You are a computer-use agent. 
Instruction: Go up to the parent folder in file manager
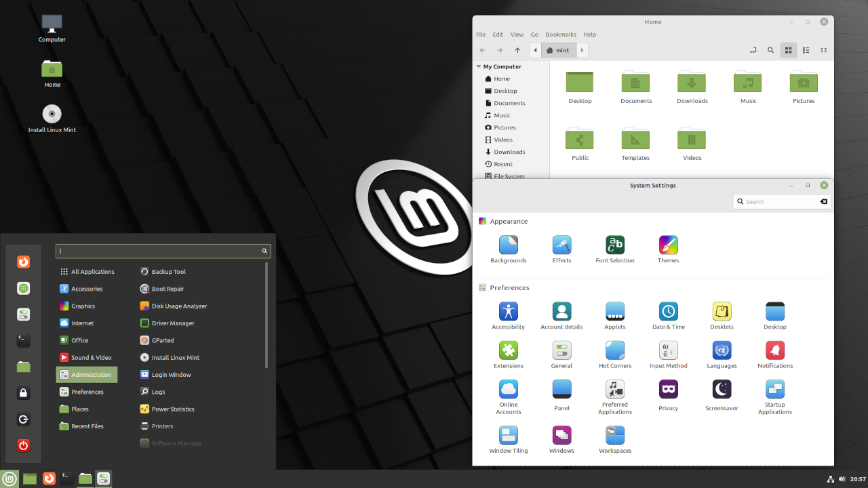[517, 50]
